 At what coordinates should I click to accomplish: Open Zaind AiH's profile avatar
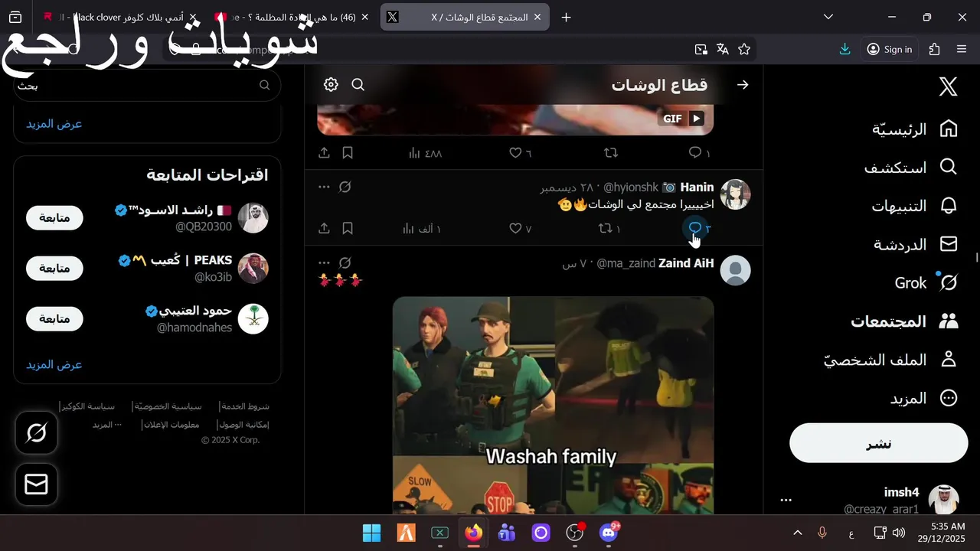tap(736, 270)
